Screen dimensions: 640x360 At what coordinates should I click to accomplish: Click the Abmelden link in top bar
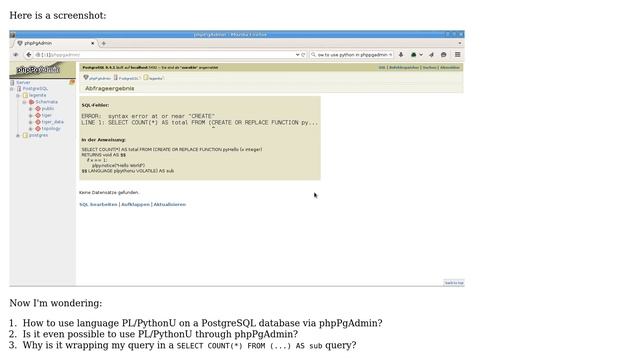coord(450,67)
